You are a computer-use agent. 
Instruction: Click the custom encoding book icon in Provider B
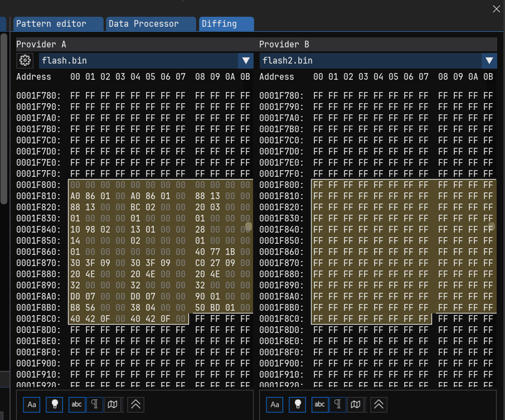[356, 404]
